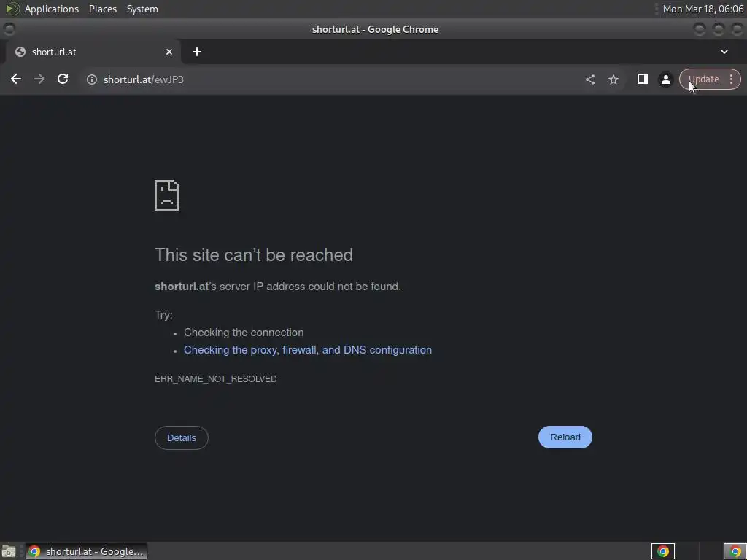The height and width of the screenshot is (560, 747).
Task: Click the distro logo in top panel
Action: point(12,9)
